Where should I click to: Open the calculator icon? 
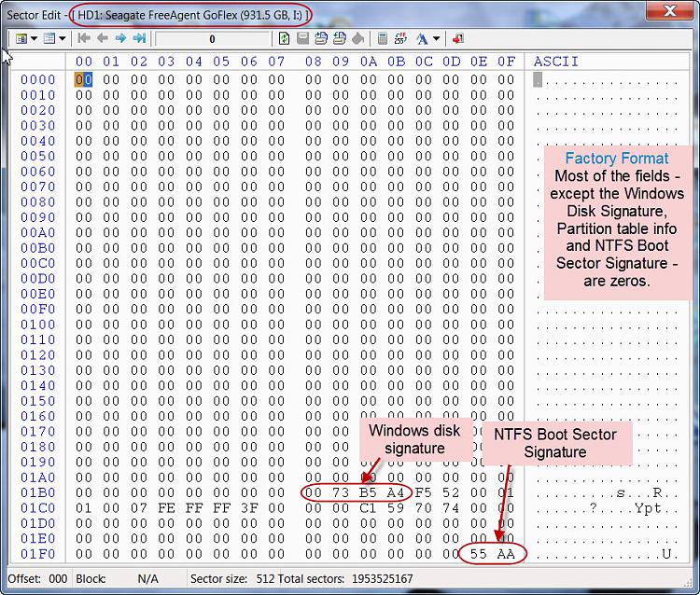point(382,39)
